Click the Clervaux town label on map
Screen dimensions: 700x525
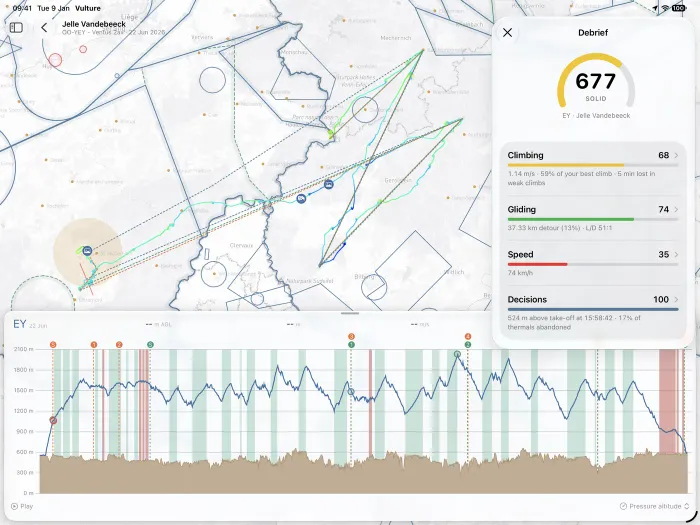point(241,246)
